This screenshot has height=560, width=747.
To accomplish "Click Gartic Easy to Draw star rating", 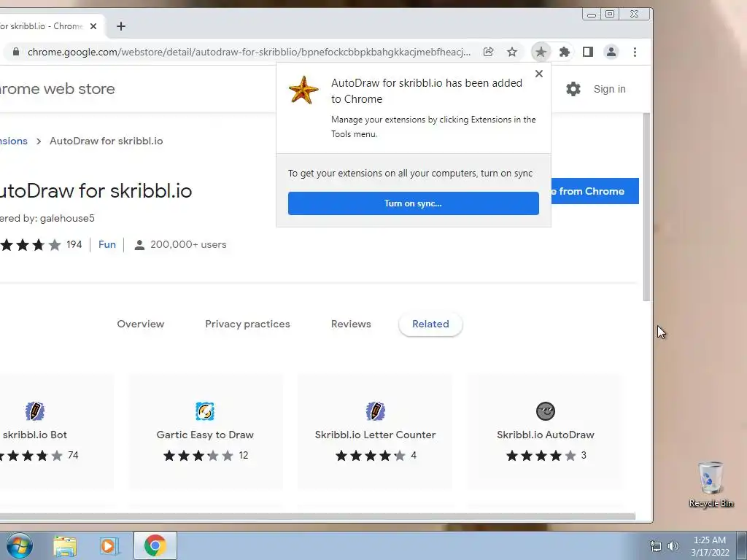I will (198, 456).
